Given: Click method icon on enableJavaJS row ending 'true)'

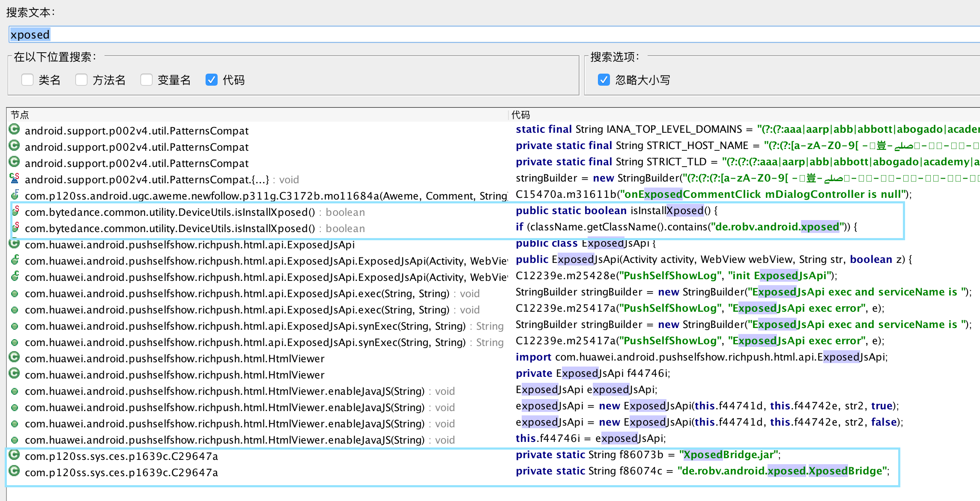Looking at the screenshot, I should [15, 408].
